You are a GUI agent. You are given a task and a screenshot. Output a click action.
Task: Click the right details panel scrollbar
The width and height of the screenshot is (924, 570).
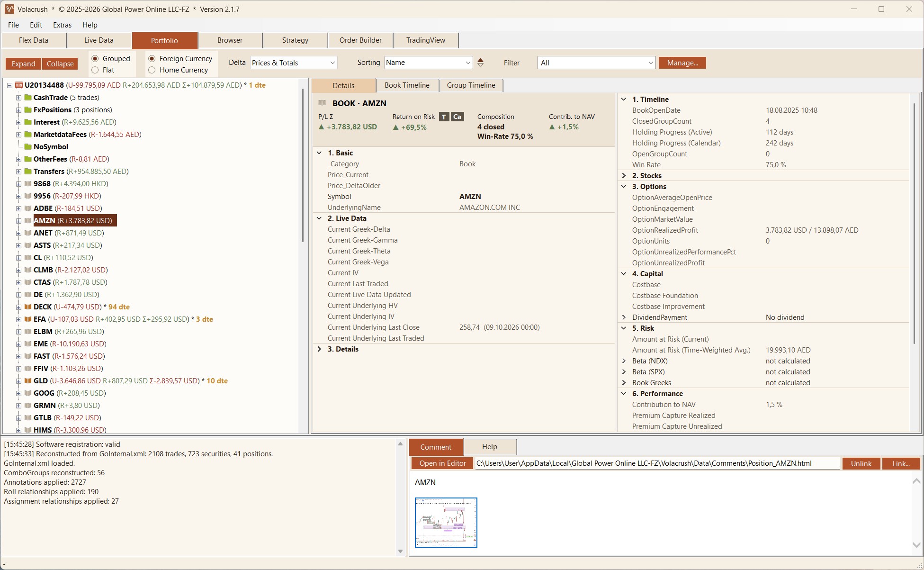tap(914, 223)
